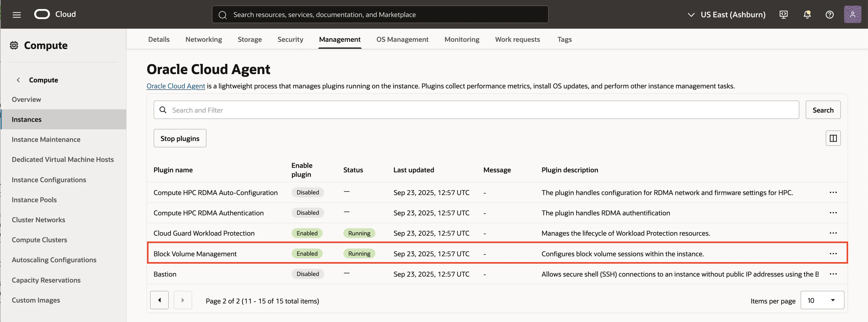Go back using Compute chevron arrow
The image size is (868, 322).
coord(18,80)
